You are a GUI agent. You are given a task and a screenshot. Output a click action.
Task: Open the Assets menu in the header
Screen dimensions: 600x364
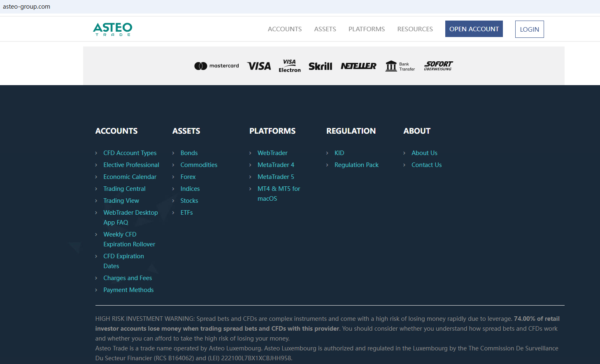pos(325,29)
